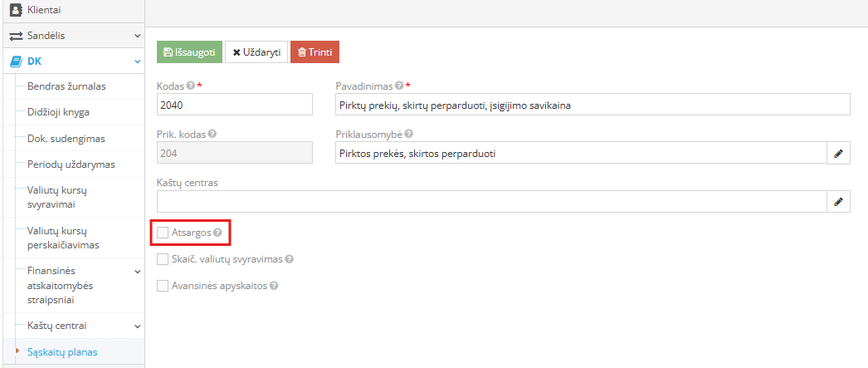Click the help icon next to Pavadinimas label
The width and height of the screenshot is (868, 368).
398,86
